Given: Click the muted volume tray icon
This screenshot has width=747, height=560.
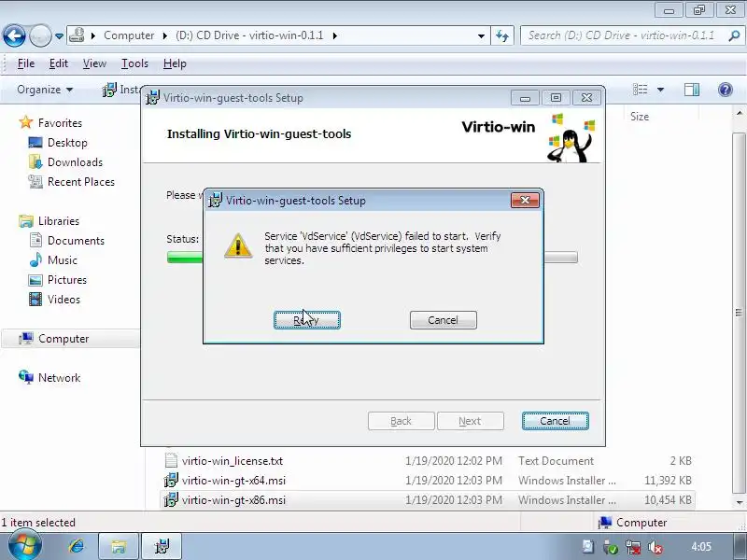Looking at the screenshot, I should [x=655, y=547].
